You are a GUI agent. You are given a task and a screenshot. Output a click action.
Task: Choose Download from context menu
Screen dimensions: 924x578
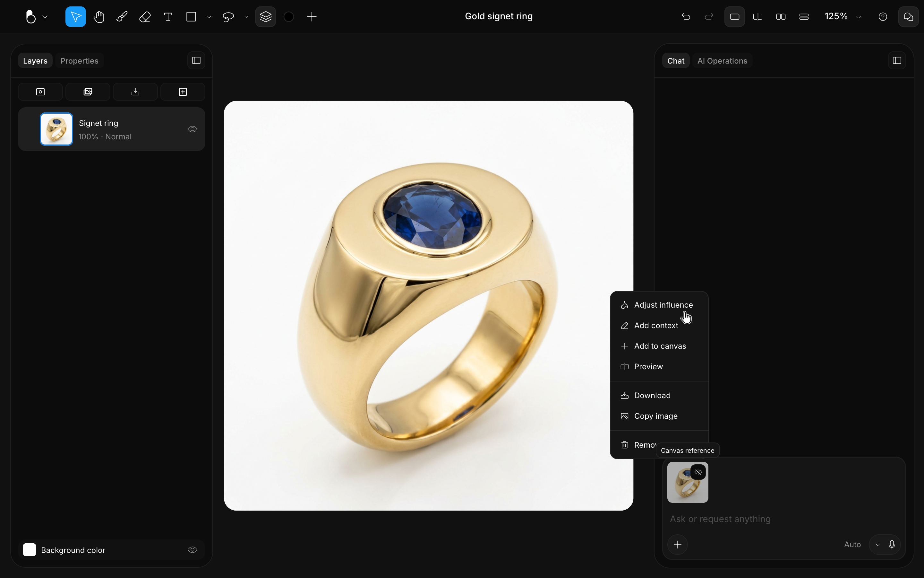[659, 396]
